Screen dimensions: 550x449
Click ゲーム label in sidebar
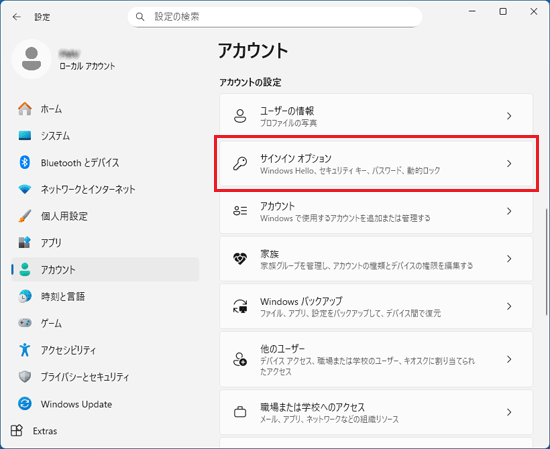(x=51, y=323)
